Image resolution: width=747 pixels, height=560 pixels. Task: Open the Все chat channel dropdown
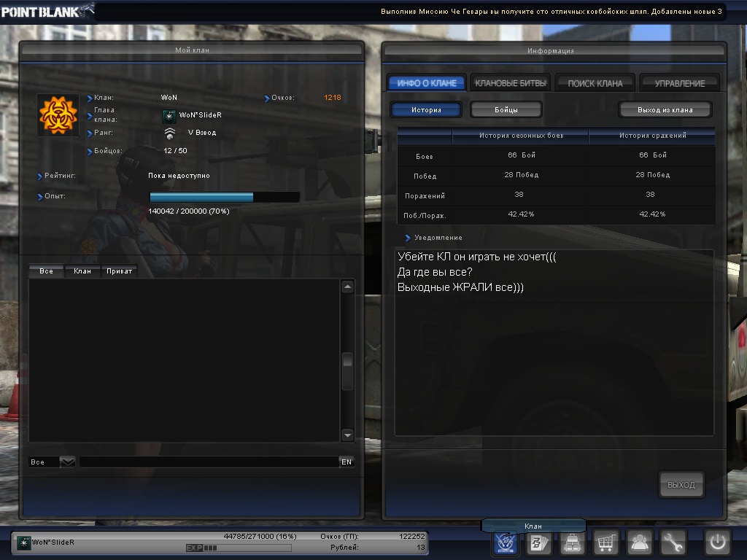click(x=68, y=462)
